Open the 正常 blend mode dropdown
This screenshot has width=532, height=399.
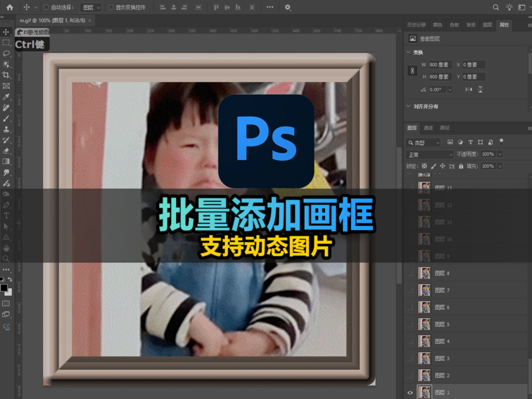pos(429,154)
